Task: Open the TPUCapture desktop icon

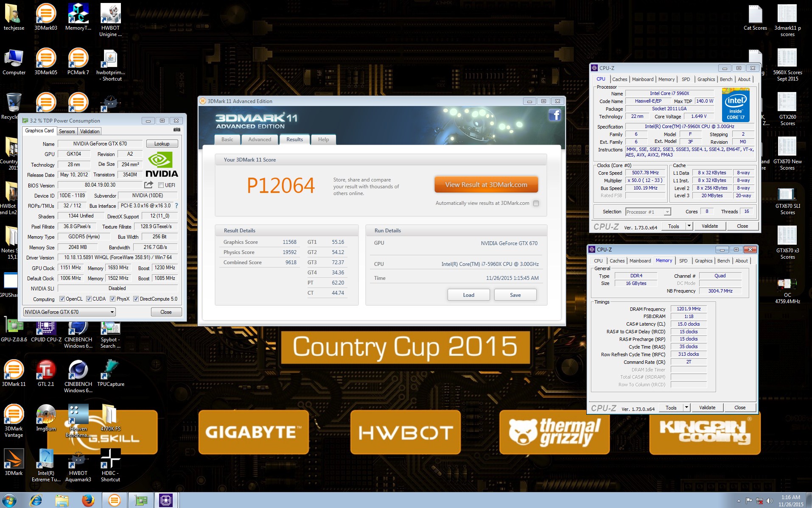Action: 110,373
